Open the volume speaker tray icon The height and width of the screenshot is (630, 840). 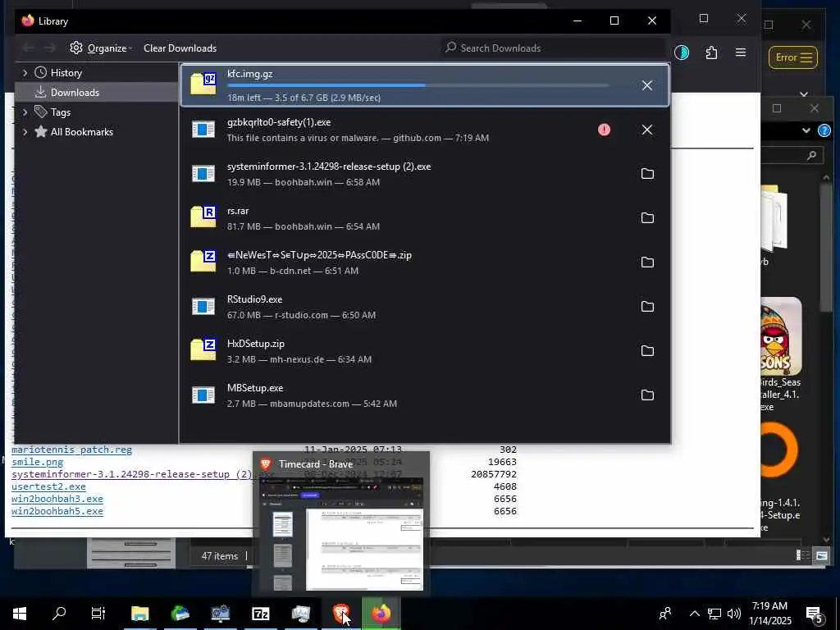[734, 614]
